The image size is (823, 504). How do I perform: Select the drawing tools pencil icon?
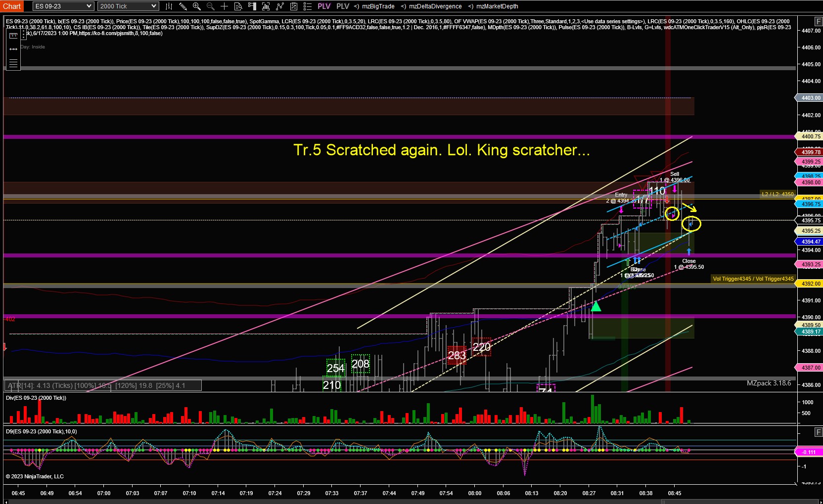click(x=183, y=6)
